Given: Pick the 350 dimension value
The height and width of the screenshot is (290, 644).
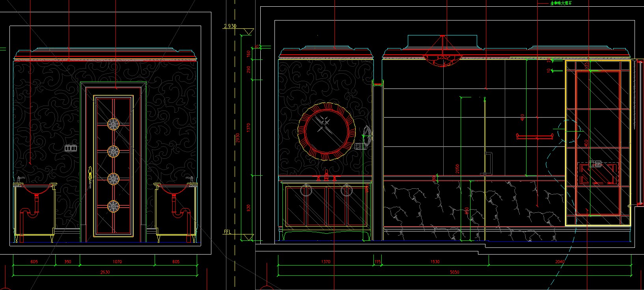Looking at the screenshot, I should tap(68, 262).
